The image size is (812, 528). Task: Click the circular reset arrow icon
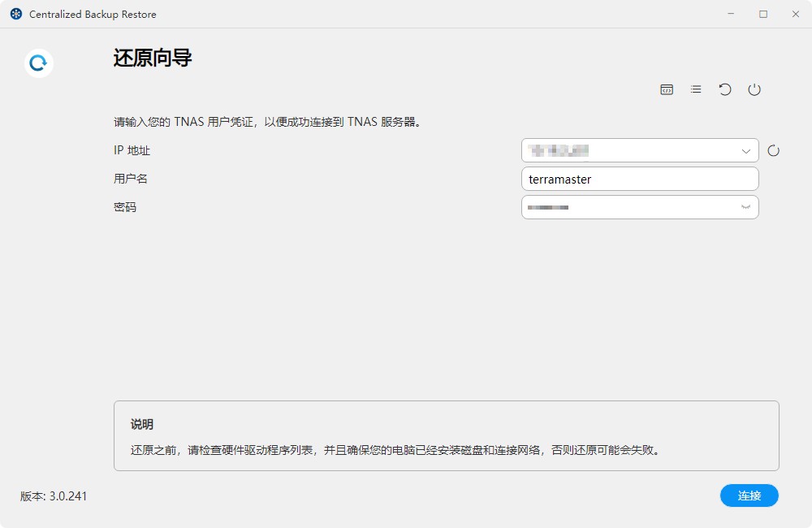pyautogui.click(x=725, y=89)
